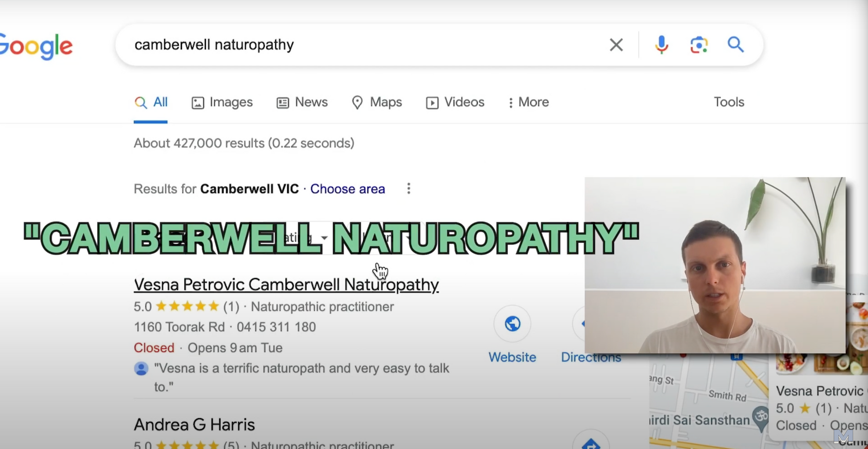Viewport: 868px width, 449px height.
Task: Clear the search query with X icon
Action: tap(616, 45)
